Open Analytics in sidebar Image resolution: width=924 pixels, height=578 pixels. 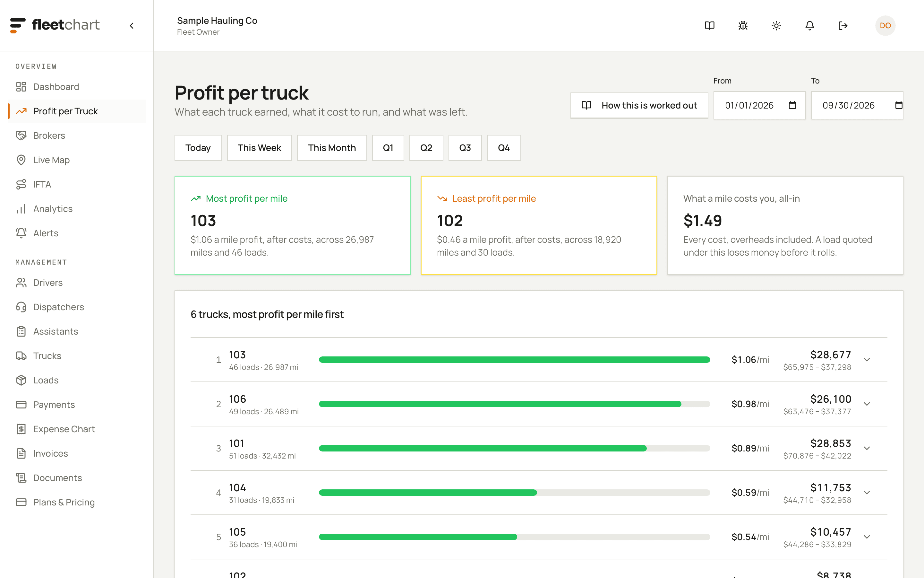click(x=76, y=209)
